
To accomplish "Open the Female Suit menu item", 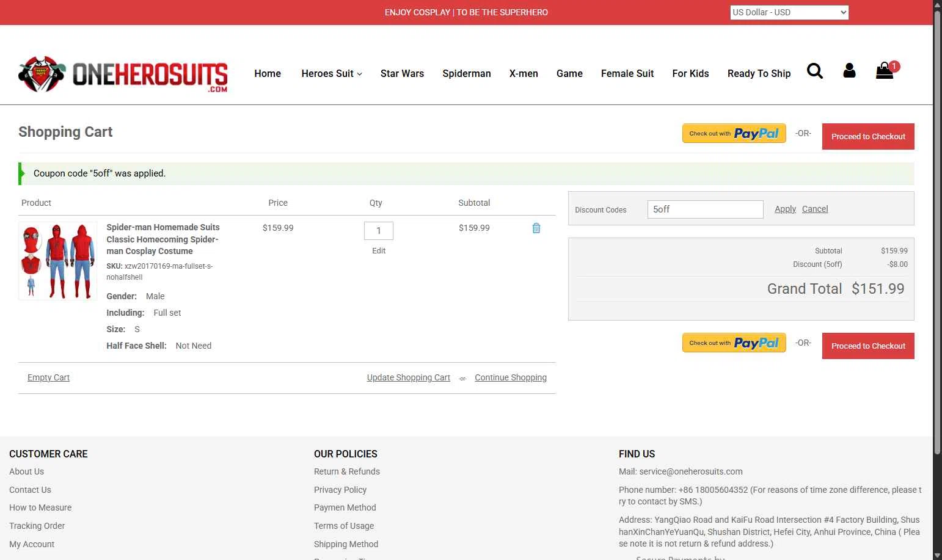I will [627, 73].
